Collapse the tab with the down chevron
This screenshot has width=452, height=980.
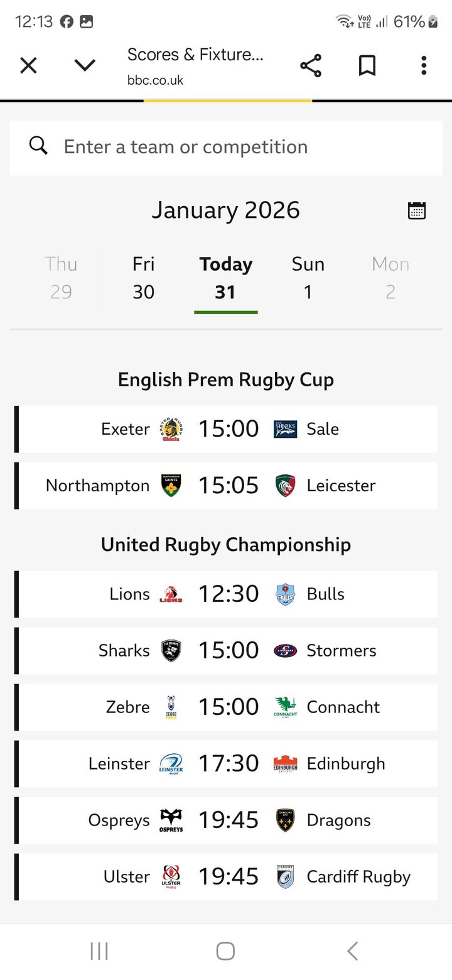85,65
